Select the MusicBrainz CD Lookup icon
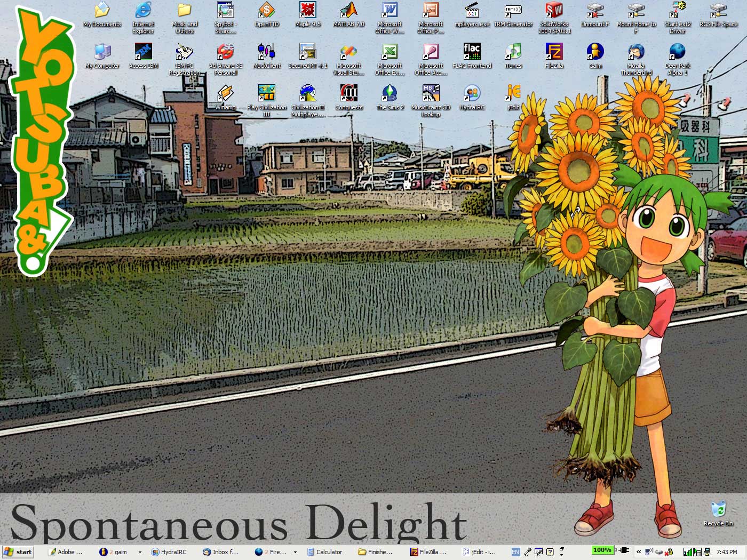747x560 pixels. (431, 101)
